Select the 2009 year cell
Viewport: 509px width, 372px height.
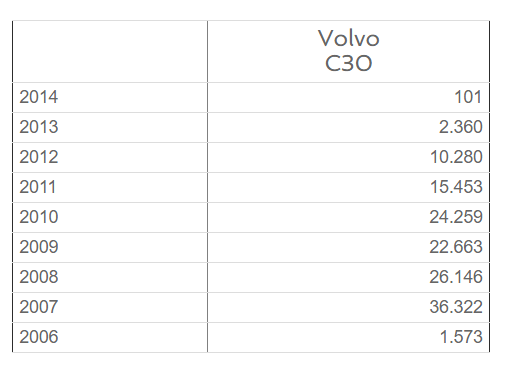(110, 247)
